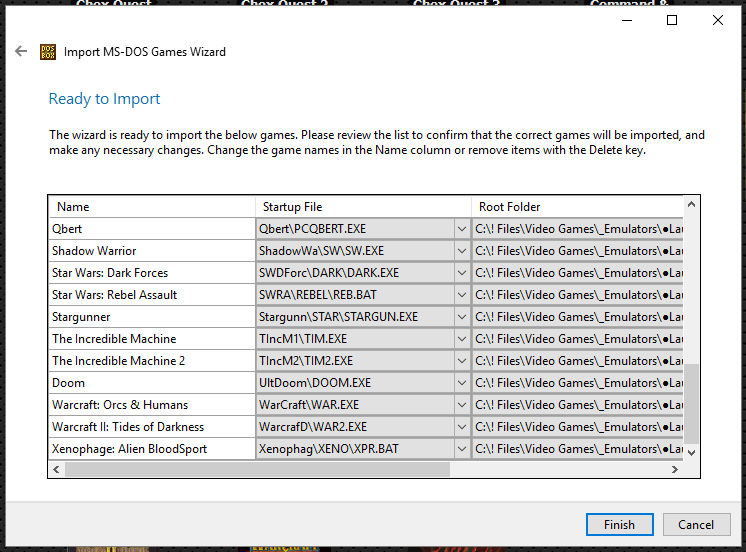Click the DOSBox icon in the wizard title
This screenshot has height=552, width=746.
[x=48, y=52]
